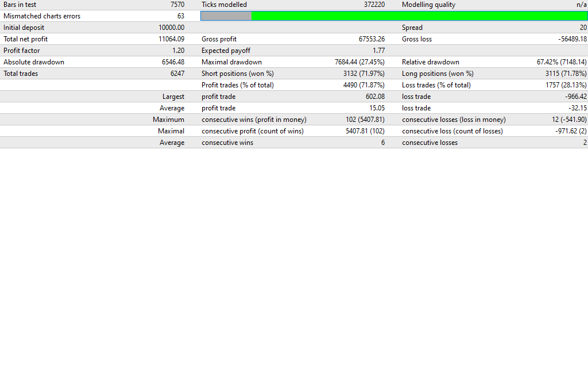
Task: Click the Relative drawdown percentage value
Action: [x=562, y=62]
